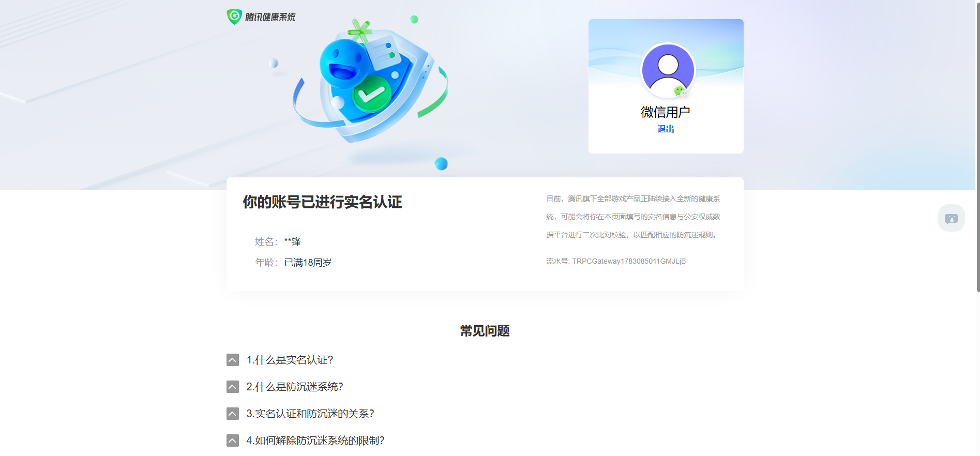Click the chevron icon beside 1.什么是实名认证
The height and width of the screenshot is (456, 980).
coord(233,360)
